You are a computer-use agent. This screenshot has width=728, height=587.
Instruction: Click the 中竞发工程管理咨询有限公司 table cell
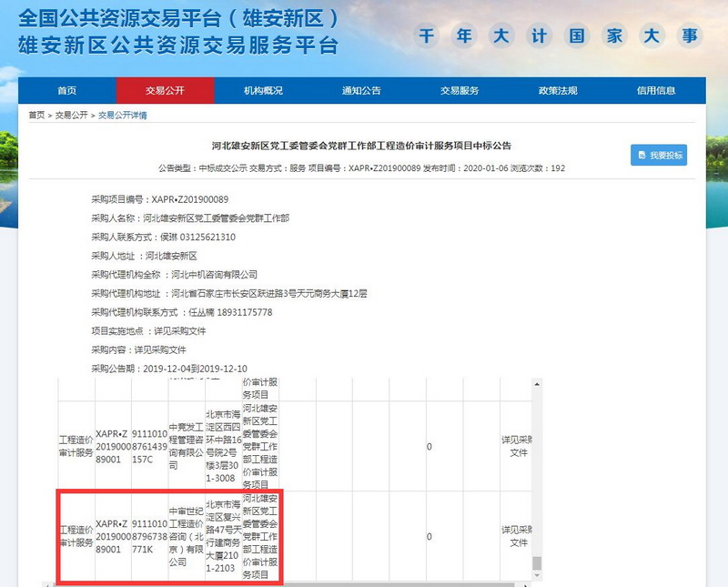click(187, 446)
